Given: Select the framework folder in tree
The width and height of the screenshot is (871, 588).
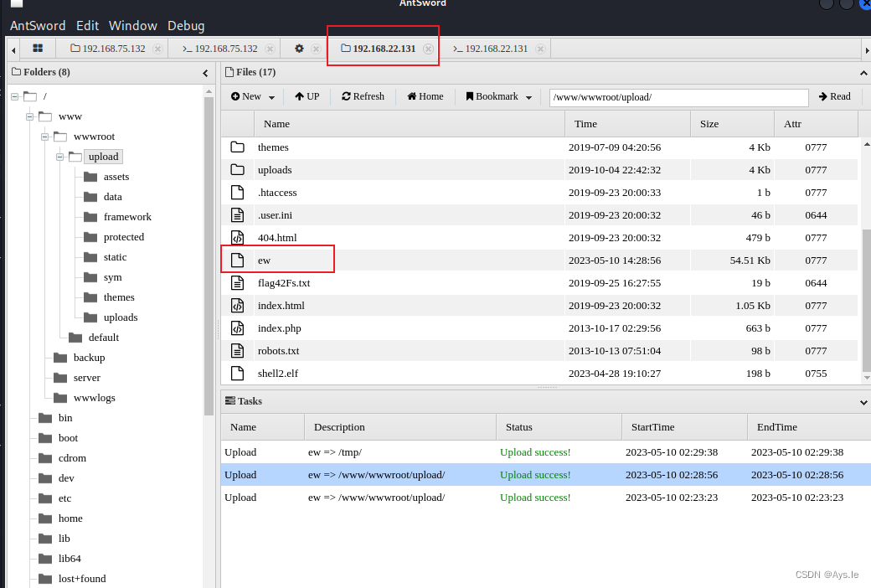Looking at the screenshot, I should coord(127,217).
